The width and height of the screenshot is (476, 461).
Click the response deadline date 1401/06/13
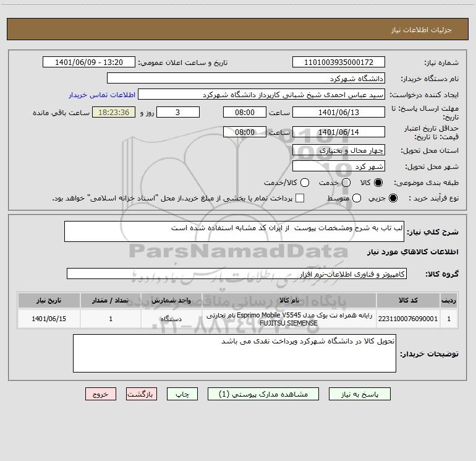tap(339, 112)
